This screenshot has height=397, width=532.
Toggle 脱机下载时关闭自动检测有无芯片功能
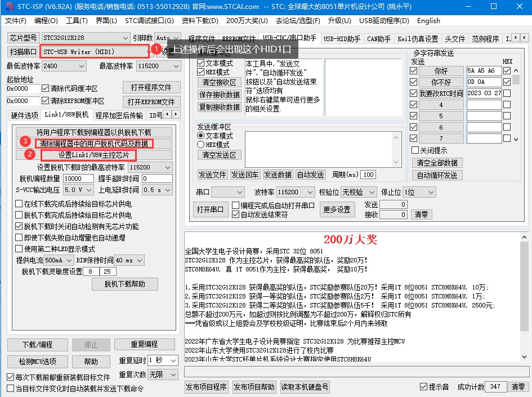tap(19, 226)
